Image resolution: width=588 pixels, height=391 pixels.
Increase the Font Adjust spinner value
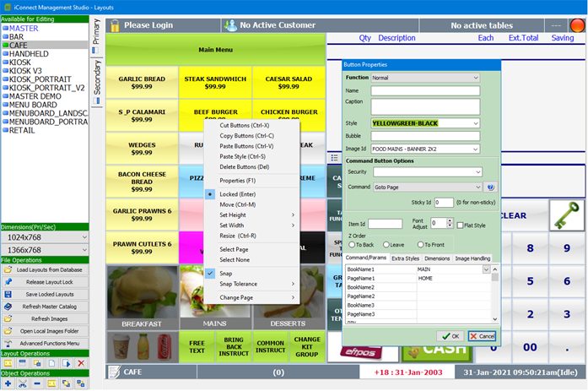(450, 220)
